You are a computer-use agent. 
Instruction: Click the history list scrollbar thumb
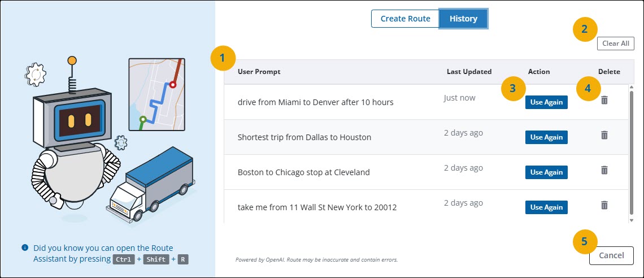coord(632,153)
